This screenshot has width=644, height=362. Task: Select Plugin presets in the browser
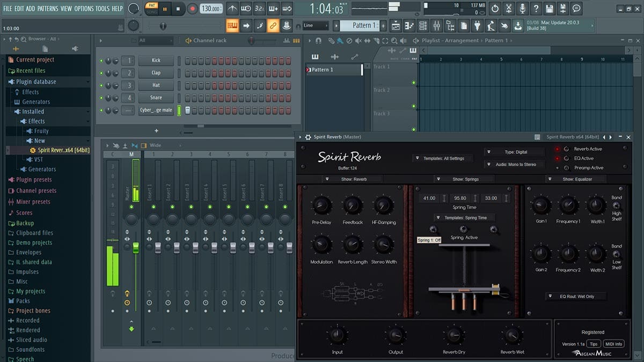click(34, 180)
